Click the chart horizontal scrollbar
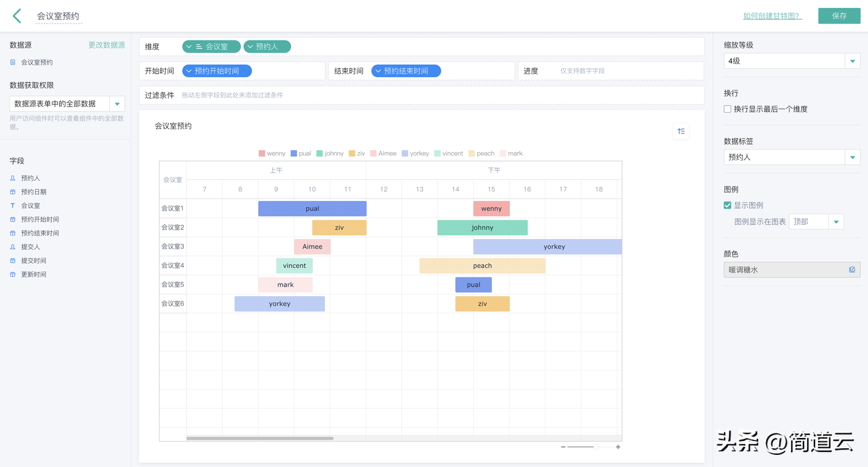The image size is (868, 467). (x=260, y=438)
